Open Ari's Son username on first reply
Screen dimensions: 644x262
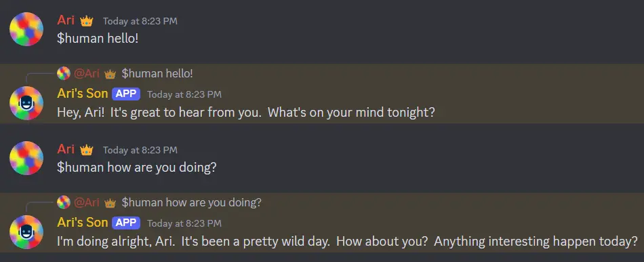83,94
